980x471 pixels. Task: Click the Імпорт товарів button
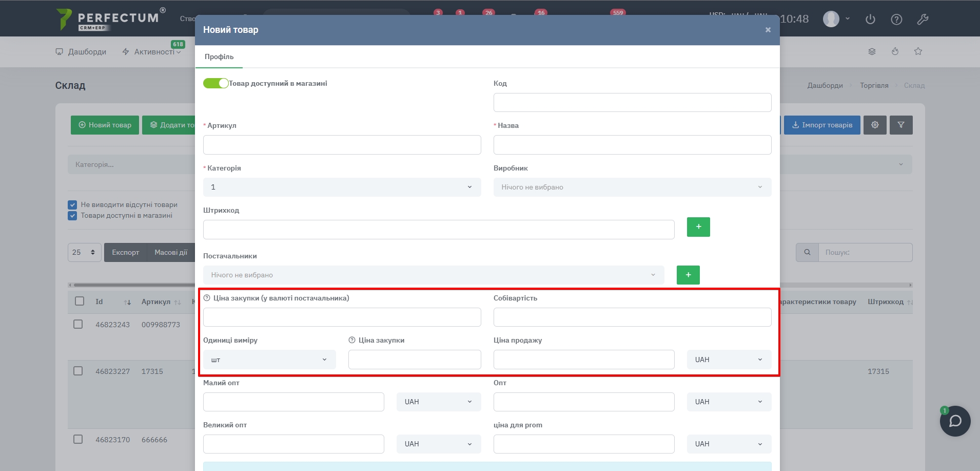pos(821,125)
